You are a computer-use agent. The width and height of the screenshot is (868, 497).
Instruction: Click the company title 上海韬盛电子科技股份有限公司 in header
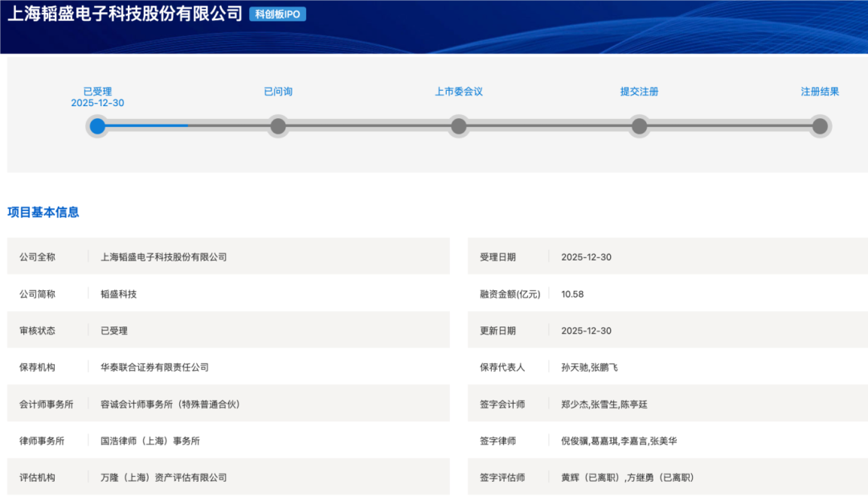125,14
